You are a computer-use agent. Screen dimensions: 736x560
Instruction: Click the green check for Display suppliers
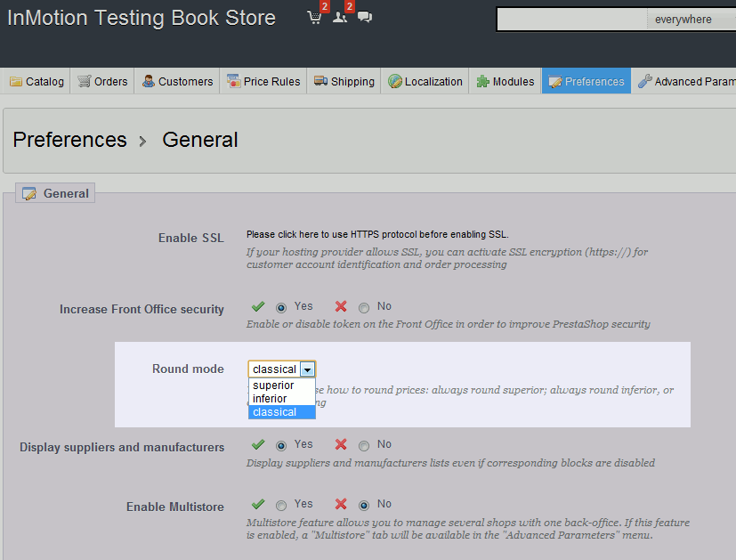click(258, 444)
